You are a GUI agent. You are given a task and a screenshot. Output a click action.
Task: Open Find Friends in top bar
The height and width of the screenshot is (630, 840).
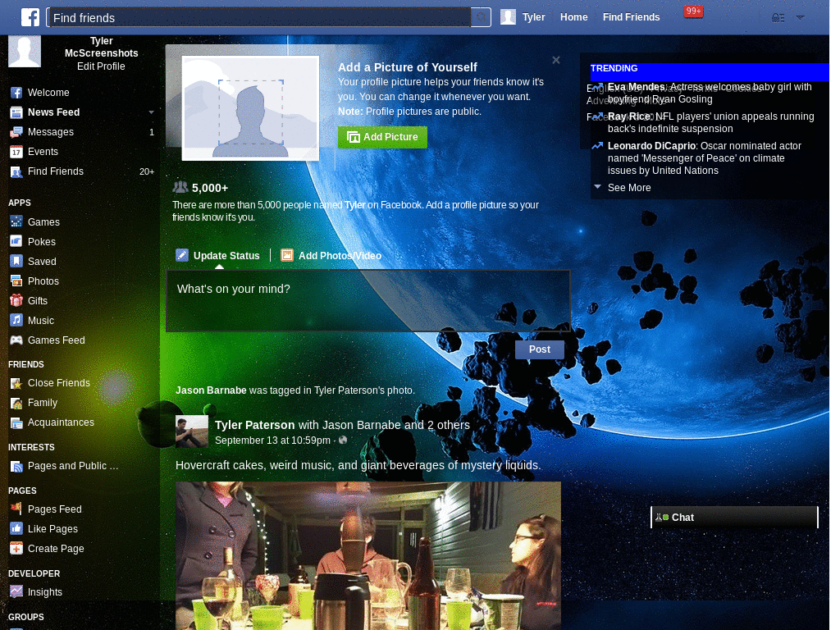631,17
